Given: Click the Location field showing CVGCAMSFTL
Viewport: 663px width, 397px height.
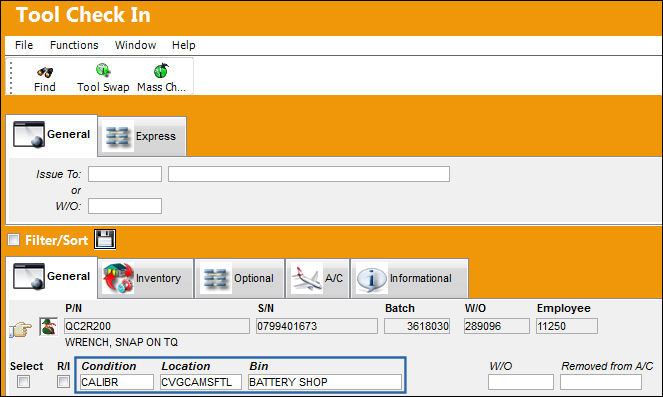Looking at the screenshot, I should coord(201,382).
